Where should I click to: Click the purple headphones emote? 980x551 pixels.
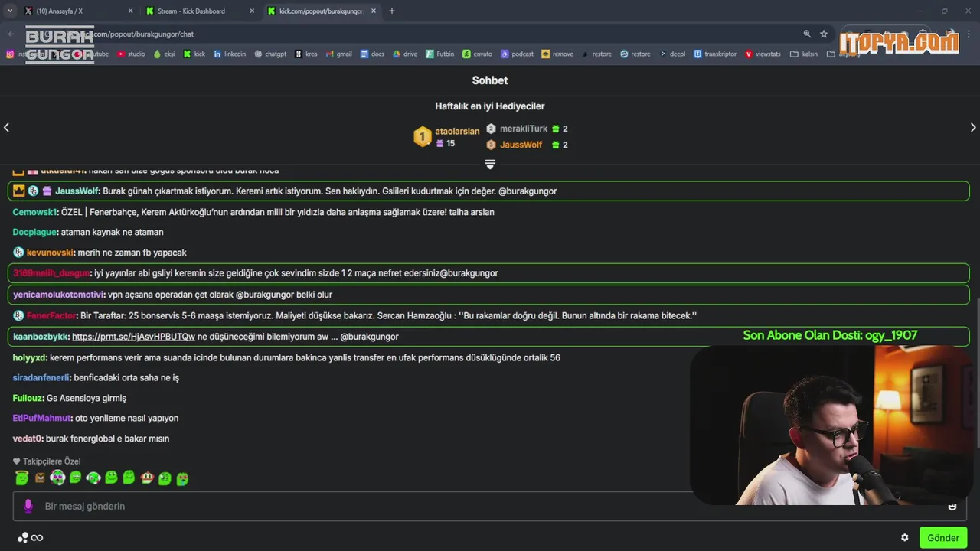tap(57, 478)
